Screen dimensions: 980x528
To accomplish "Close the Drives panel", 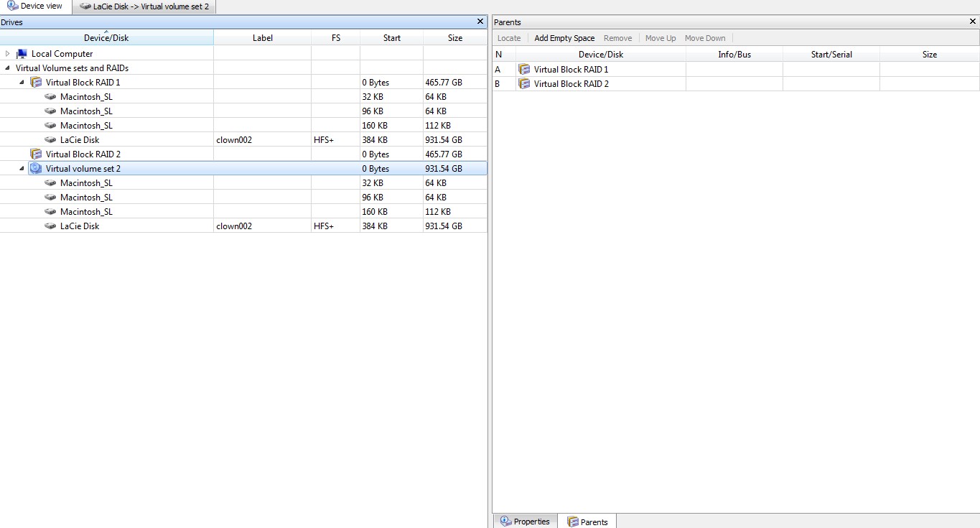I will (480, 22).
